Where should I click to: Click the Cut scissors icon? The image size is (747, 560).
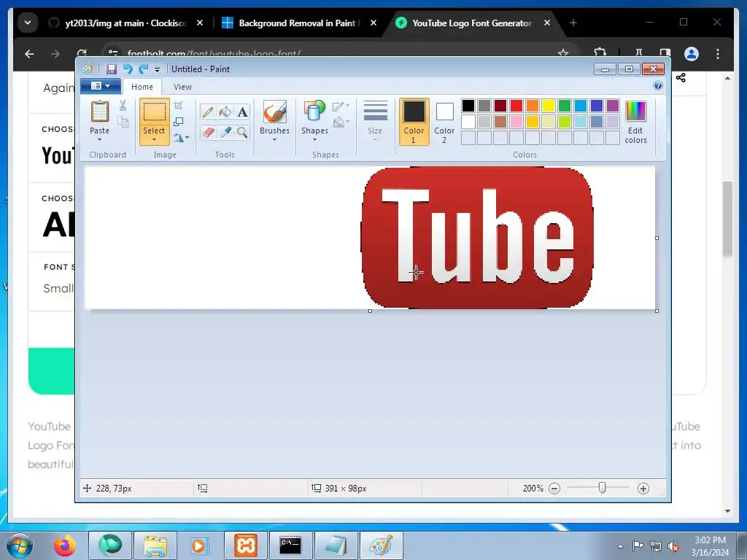pyautogui.click(x=123, y=106)
